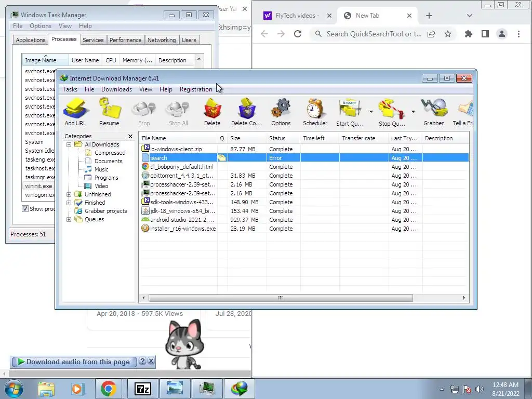Open Chrome extensions puzzle icon

(x=469, y=34)
